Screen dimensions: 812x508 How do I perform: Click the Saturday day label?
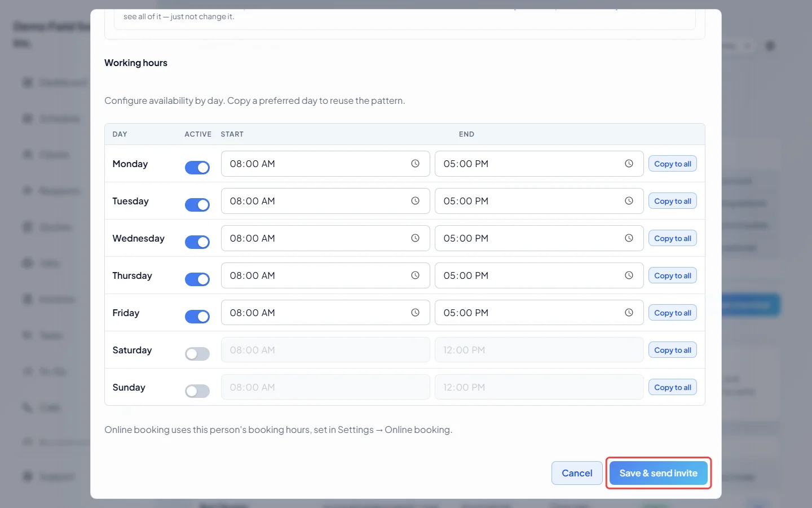pos(132,350)
